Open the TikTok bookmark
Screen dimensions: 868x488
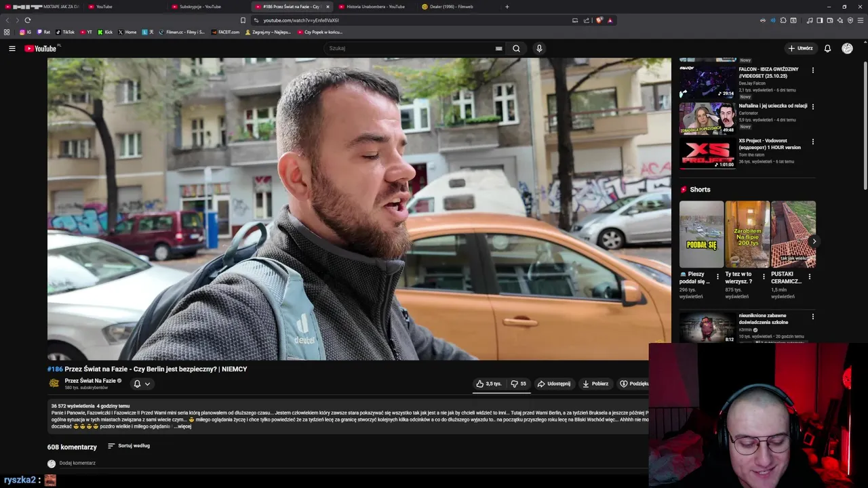pos(65,32)
